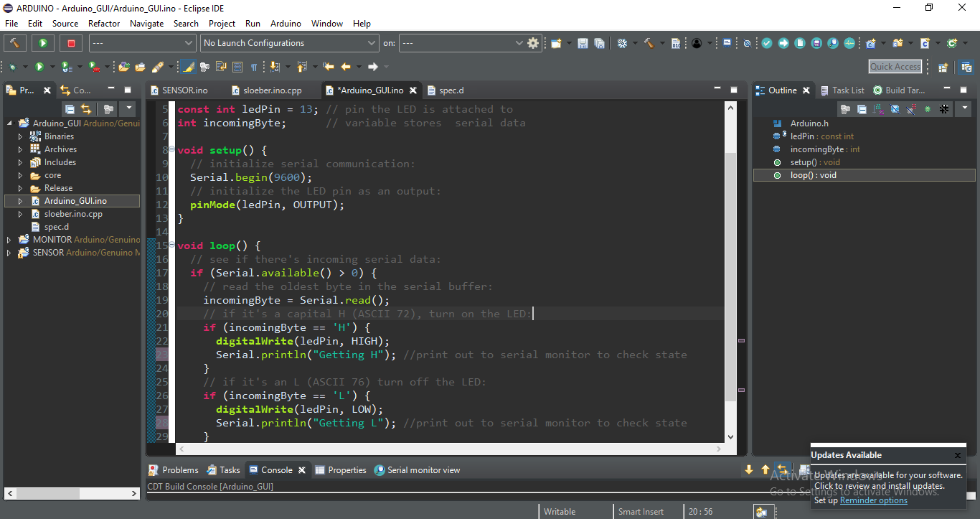Toggle Show Whitespace Characters pilcrow icon

(x=253, y=67)
